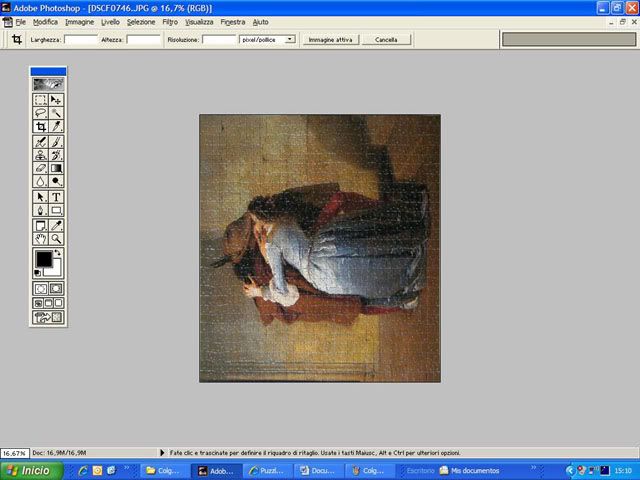The width and height of the screenshot is (640, 480).
Task: Switch to Full Screen mode
Action: [58, 303]
